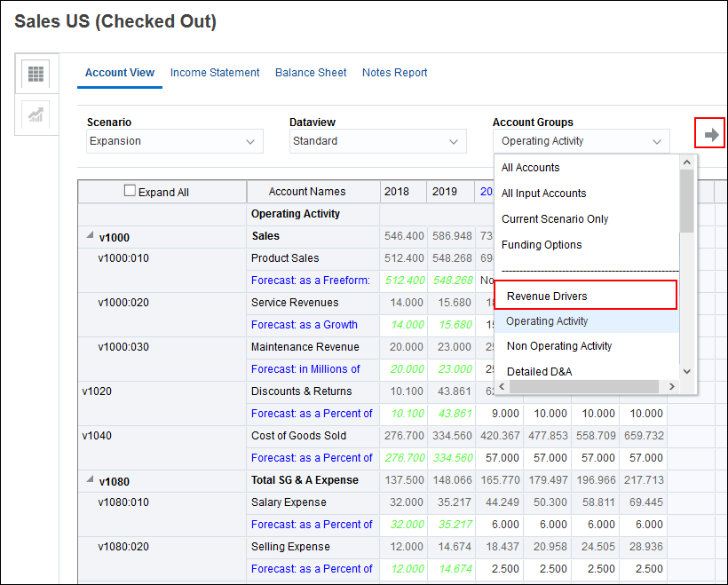The height and width of the screenshot is (585, 728).
Task: Click the red-highlighted right arrow icon
Action: 709,133
